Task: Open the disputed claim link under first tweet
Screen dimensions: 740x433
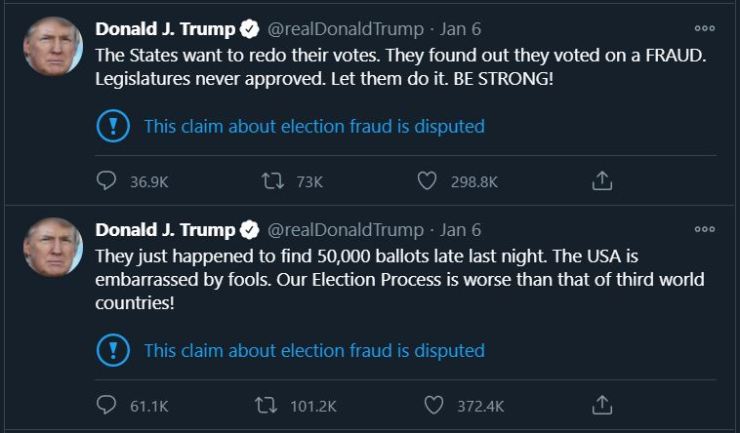Action: pyautogui.click(x=314, y=126)
